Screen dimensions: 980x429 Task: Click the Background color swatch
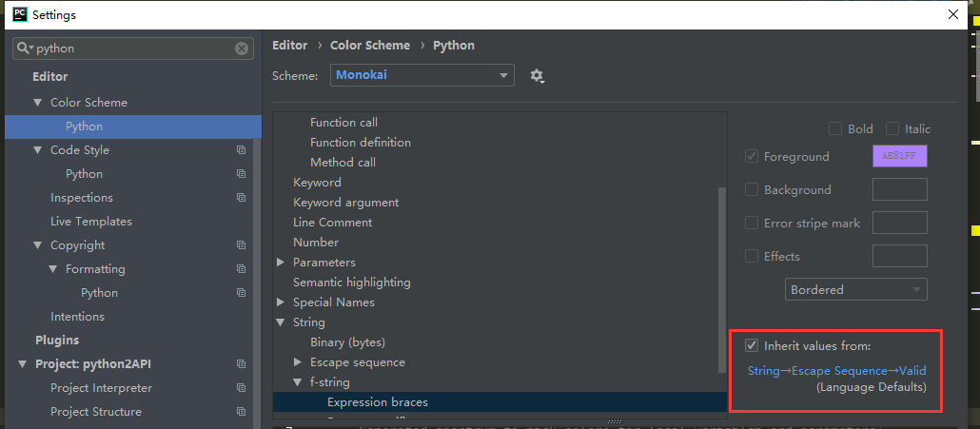tap(899, 189)
